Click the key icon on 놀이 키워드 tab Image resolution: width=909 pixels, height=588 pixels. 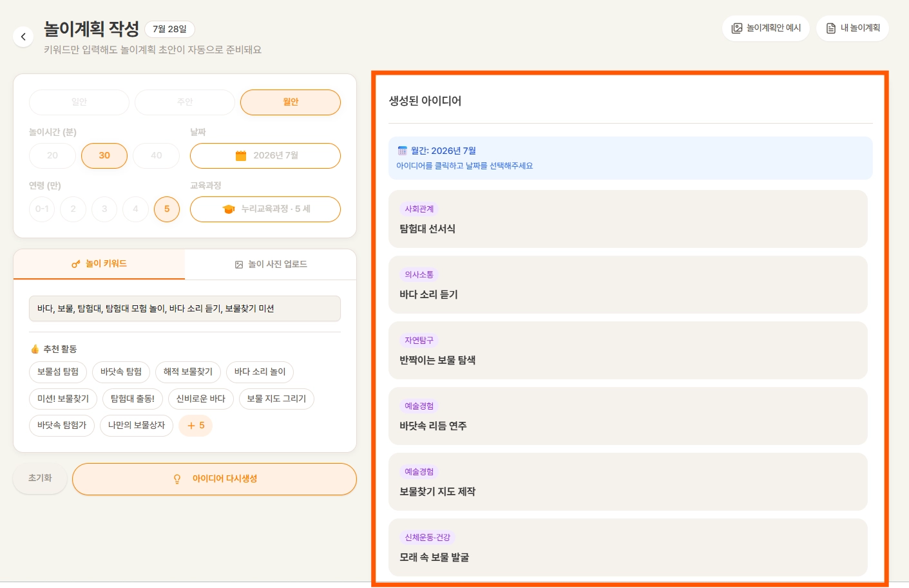tap(76, 264)
